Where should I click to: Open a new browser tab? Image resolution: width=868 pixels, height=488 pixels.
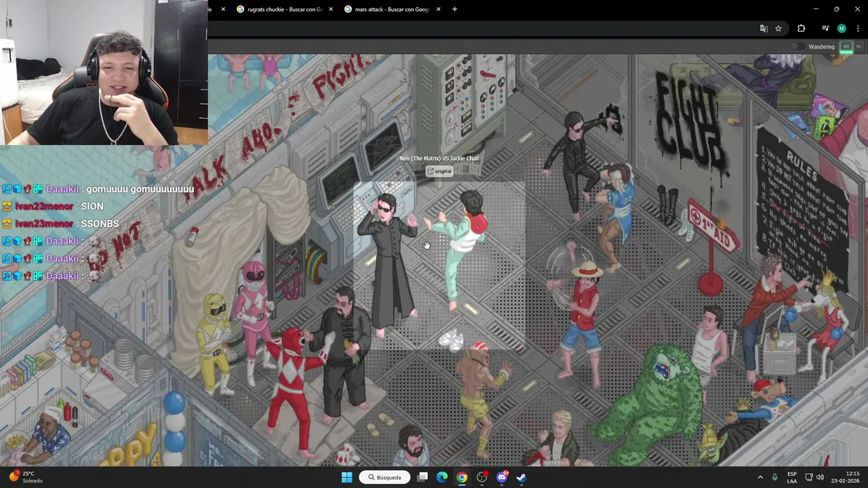point(454,9)
